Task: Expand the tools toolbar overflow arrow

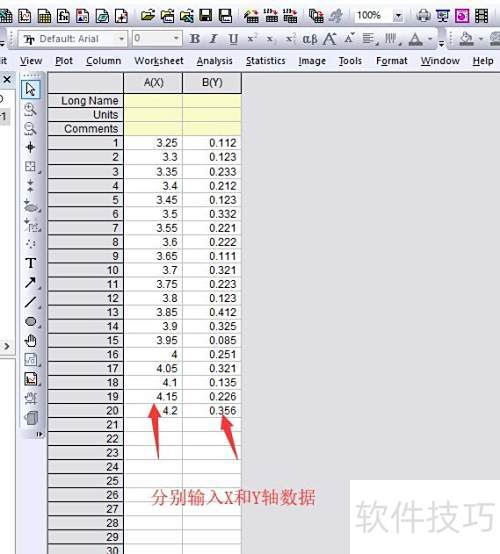Action: (40, 434)
